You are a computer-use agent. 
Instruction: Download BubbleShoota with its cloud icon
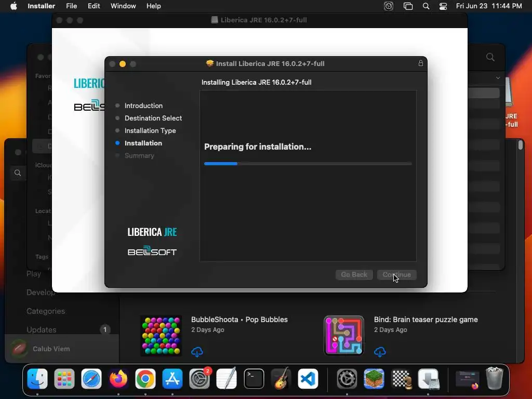(x=197, y=352)
